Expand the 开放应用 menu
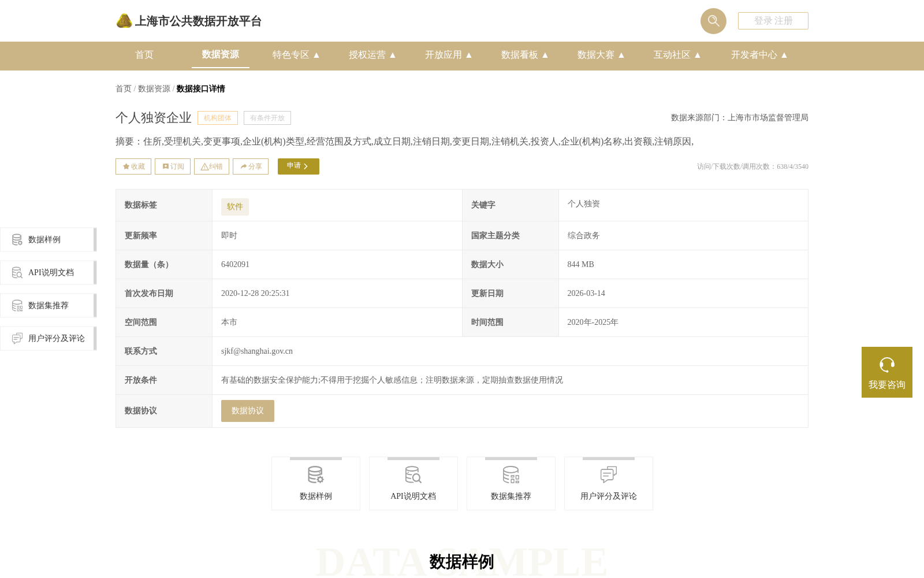This screenshot has height=578, width=924. click(449, 55)
